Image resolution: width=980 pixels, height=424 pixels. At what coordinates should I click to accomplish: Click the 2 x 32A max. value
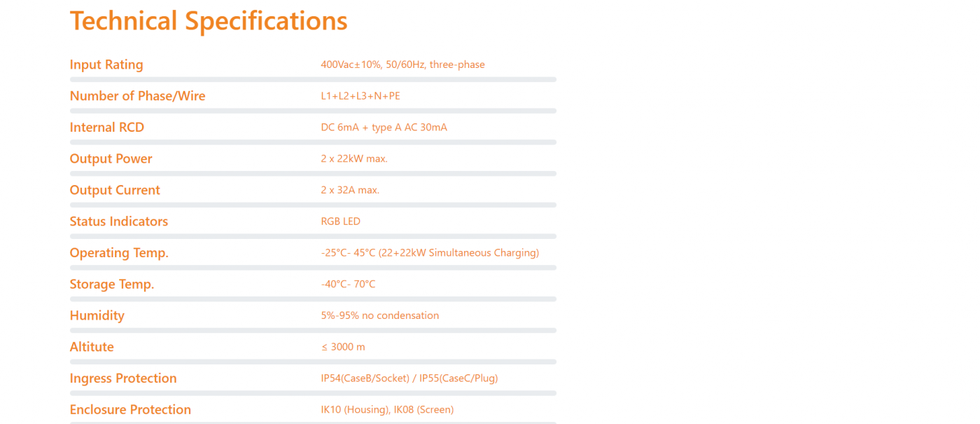[350, 191]
